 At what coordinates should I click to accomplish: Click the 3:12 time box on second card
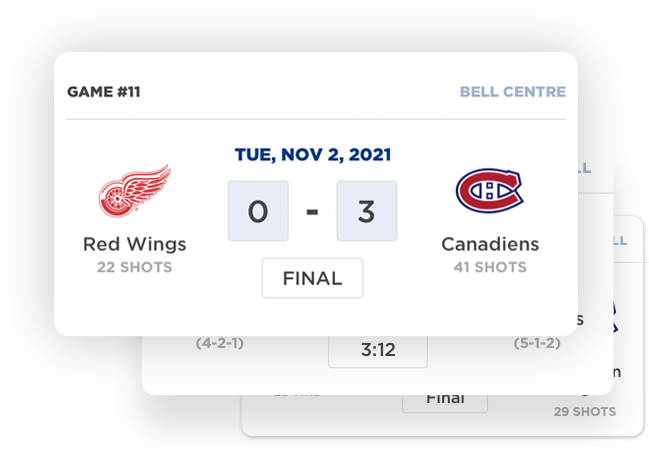pos(378,351)
